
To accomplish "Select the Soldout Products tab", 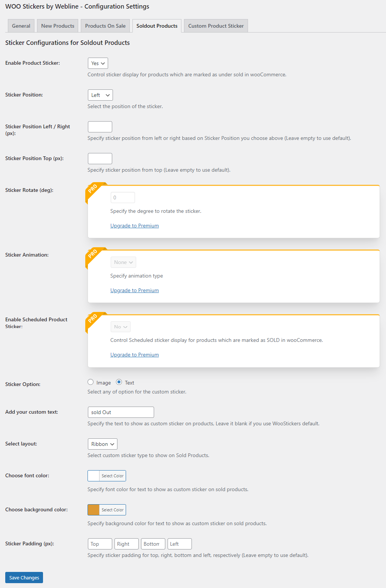I will tap(157, 26).
